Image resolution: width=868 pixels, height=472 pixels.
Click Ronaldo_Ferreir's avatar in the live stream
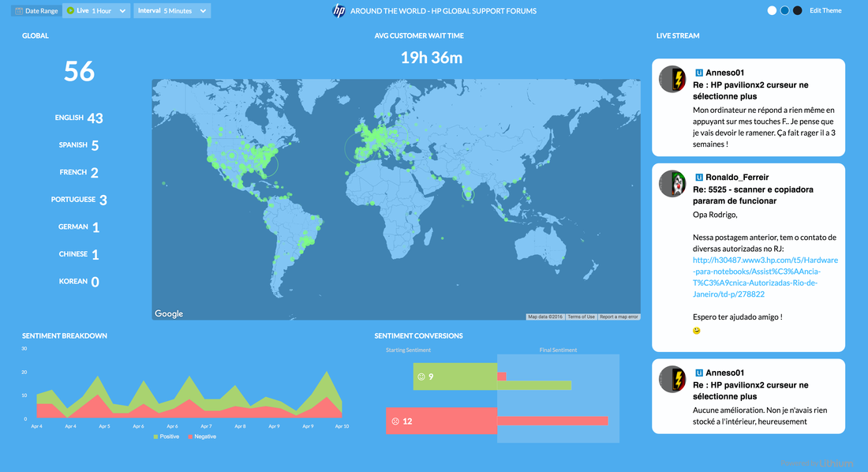tap(672, 183)
